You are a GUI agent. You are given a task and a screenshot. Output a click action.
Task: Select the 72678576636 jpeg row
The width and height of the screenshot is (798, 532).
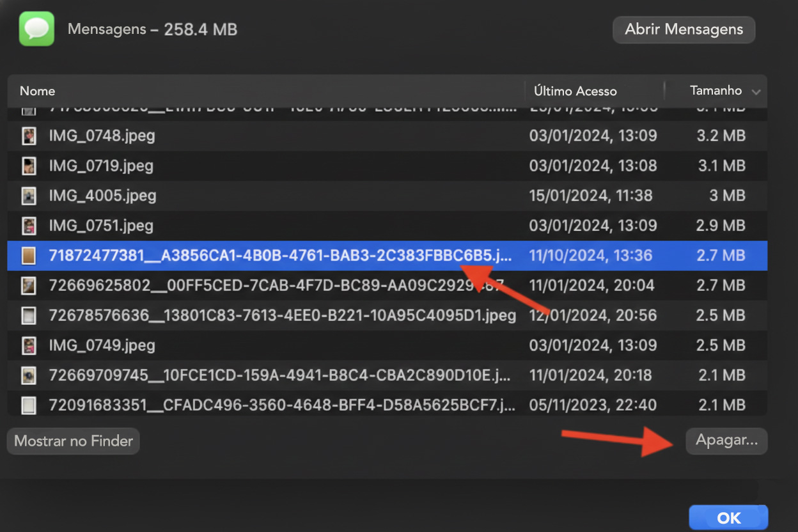256,315
